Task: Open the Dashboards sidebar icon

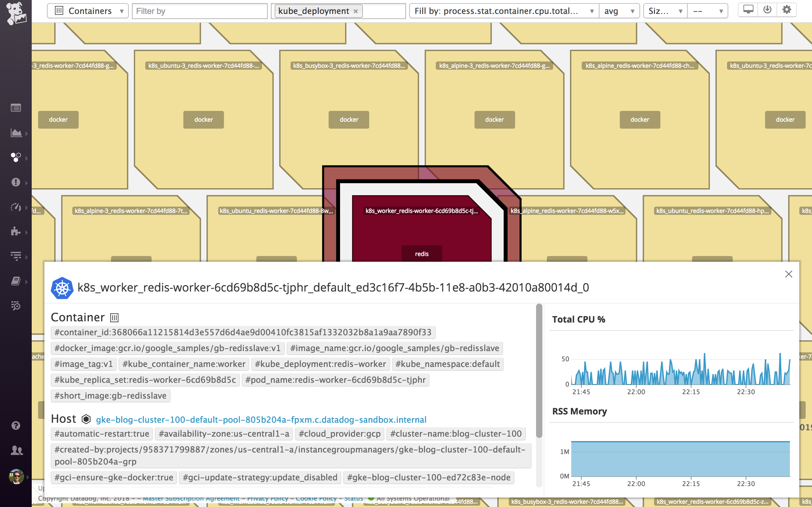Action: 16,108
